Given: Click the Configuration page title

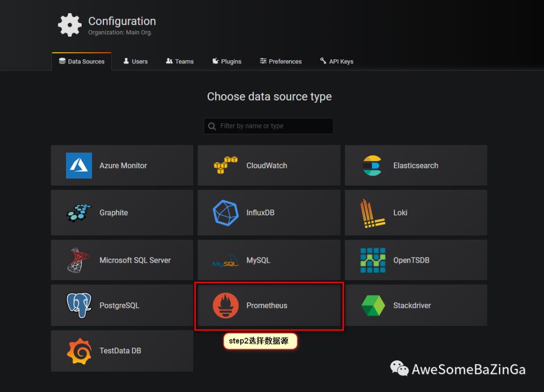Looking at the screenshot, I should pos(122,21).
